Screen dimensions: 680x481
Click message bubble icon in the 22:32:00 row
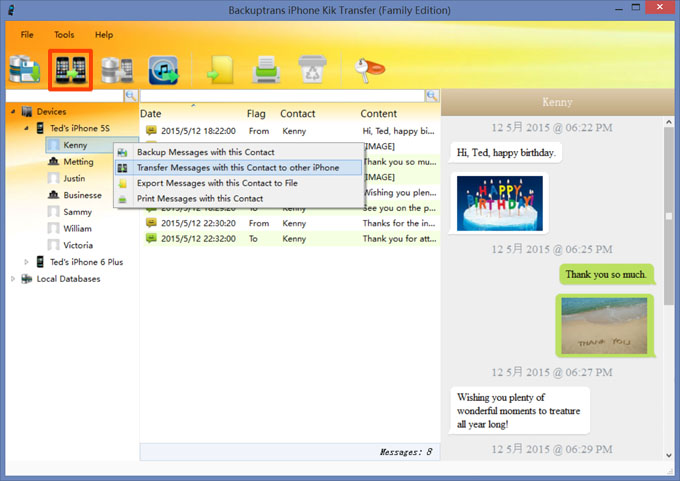151,238
